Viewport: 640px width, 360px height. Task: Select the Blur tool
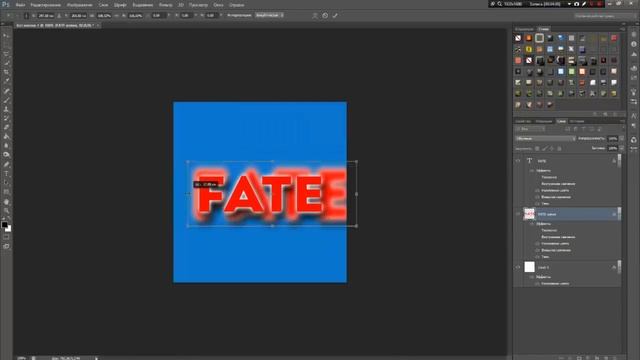point(6,145)
